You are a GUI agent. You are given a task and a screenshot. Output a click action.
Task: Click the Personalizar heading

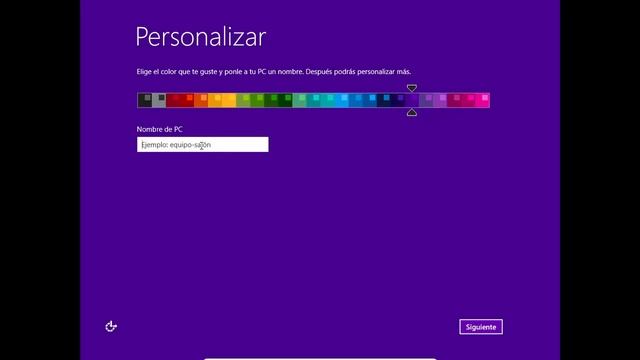point(201,37)
